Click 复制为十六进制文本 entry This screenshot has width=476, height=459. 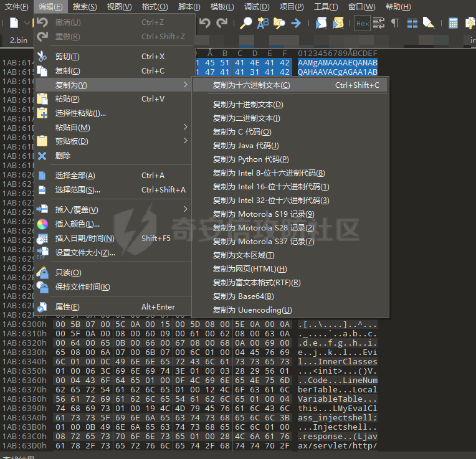click(251, 85)
